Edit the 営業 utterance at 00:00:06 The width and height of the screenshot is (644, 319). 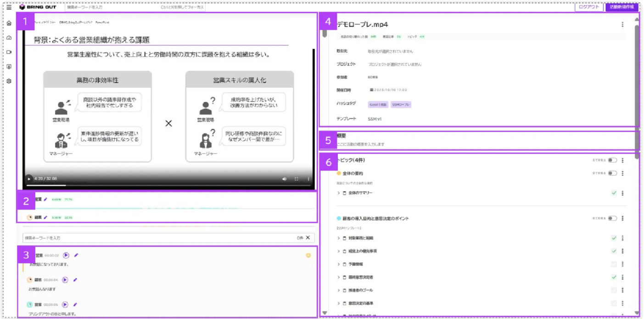tap(75, 304)
